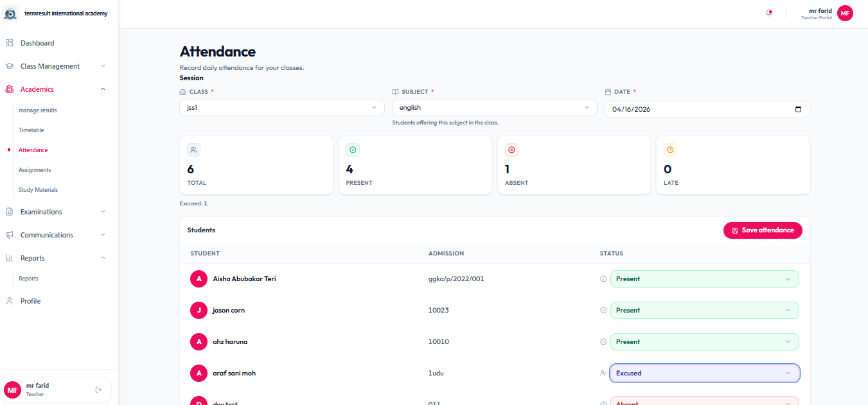Click the mr farid card at sidebar bottom
The height and width of the screenshot is (405, 868).
click(57, 390)
